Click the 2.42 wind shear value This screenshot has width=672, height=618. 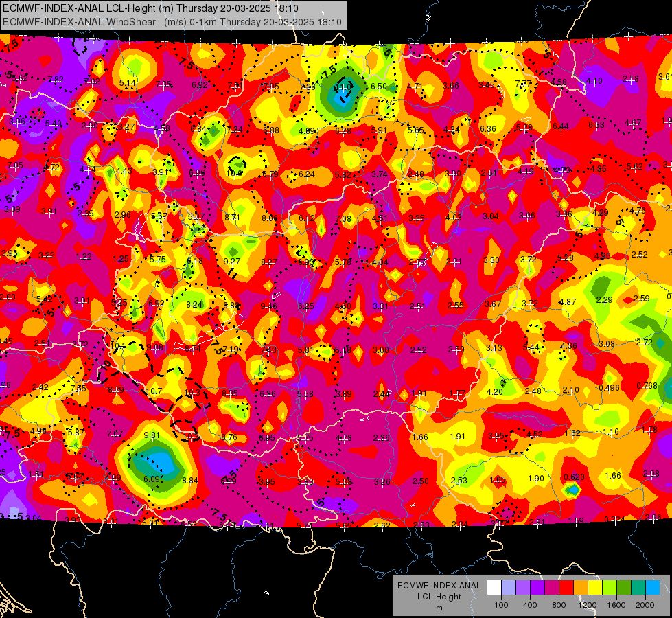click(x=40, y=387)
